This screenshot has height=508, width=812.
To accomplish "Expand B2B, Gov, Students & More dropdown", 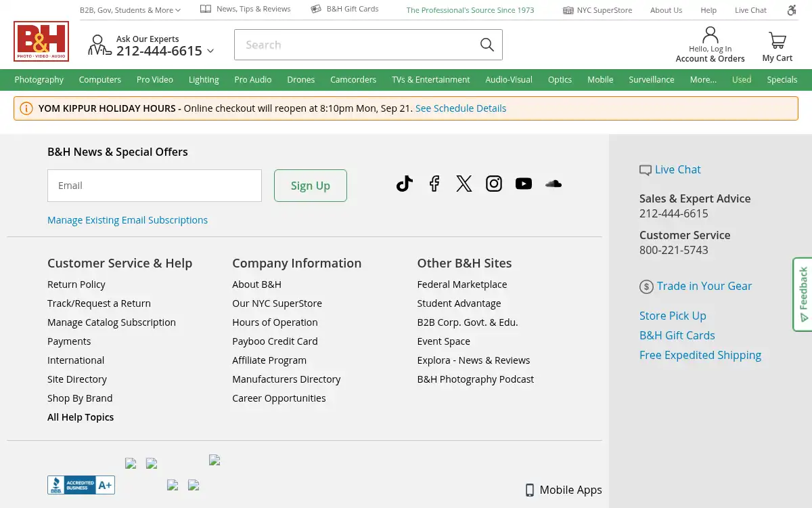I will click(x=130, y=10).
